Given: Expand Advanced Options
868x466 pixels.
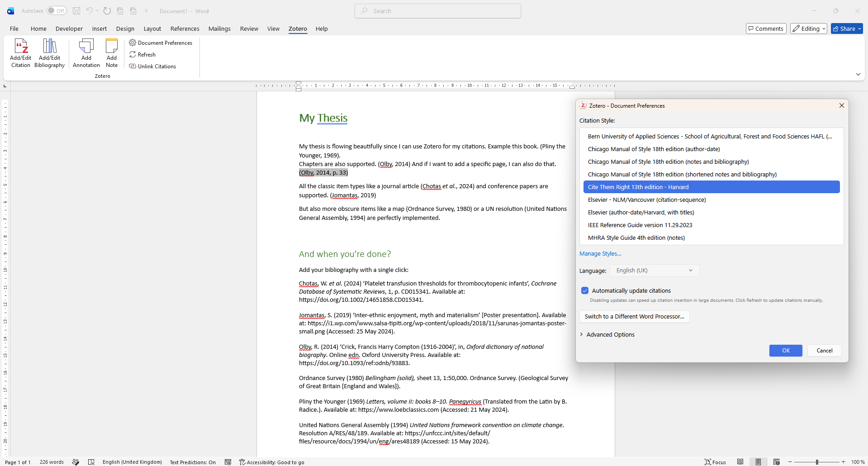Looking at the screenshot, I should coord(607,334).
